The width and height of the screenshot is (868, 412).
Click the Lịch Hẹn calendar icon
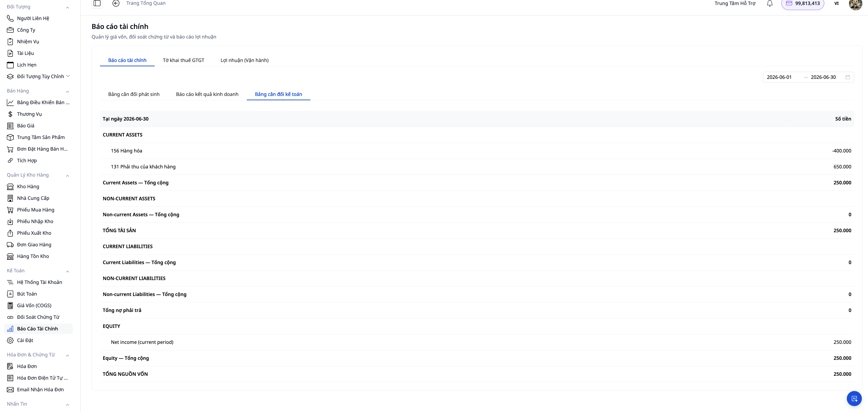point(10,65)
